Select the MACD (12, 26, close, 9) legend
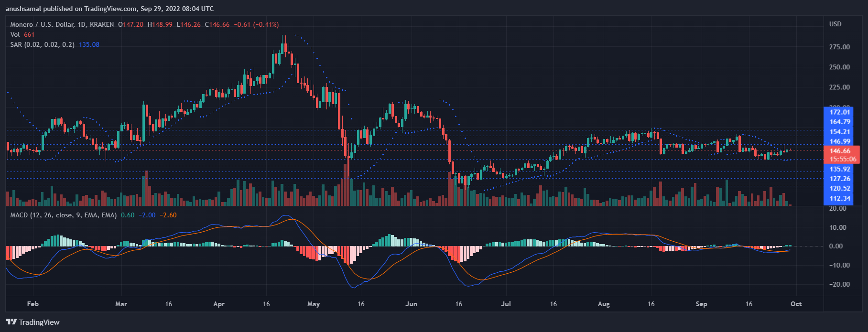868x332 pixels. 63,215
